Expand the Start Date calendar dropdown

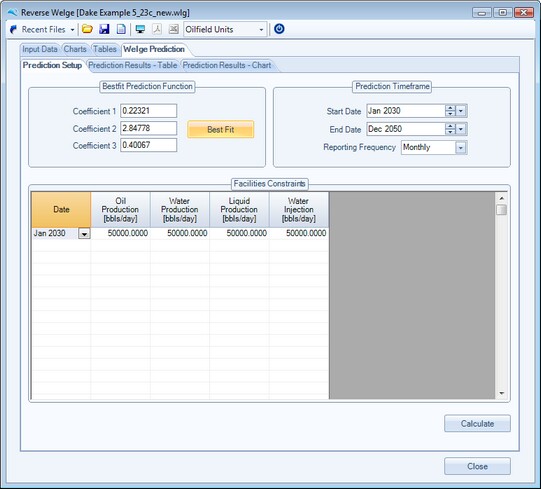click(x=461, y=111)
